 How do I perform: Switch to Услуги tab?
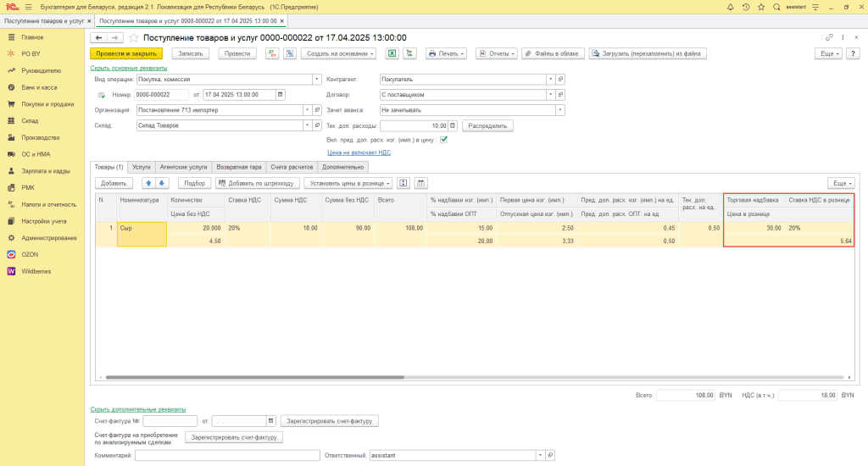point(142,167)
